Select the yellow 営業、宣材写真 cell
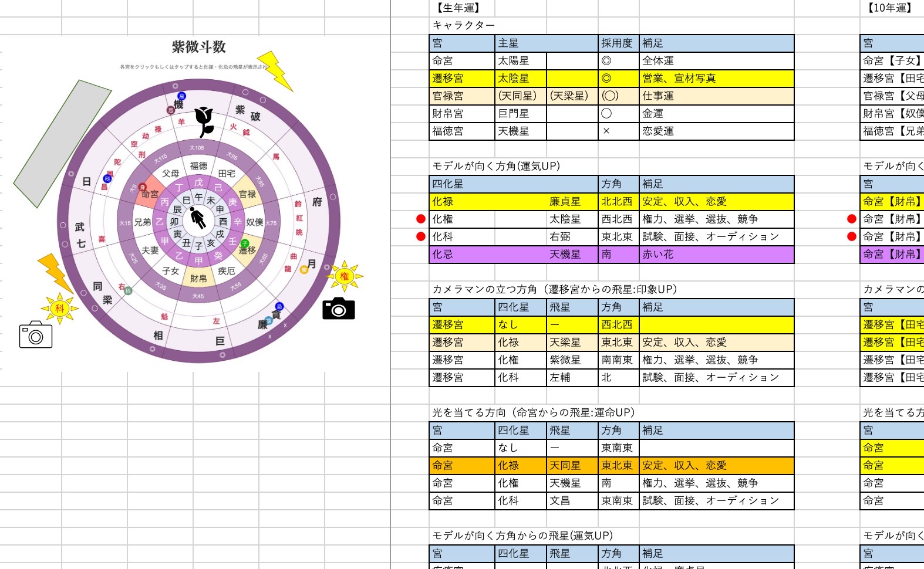This screenshot has height=569, width=924. (716, 79)
